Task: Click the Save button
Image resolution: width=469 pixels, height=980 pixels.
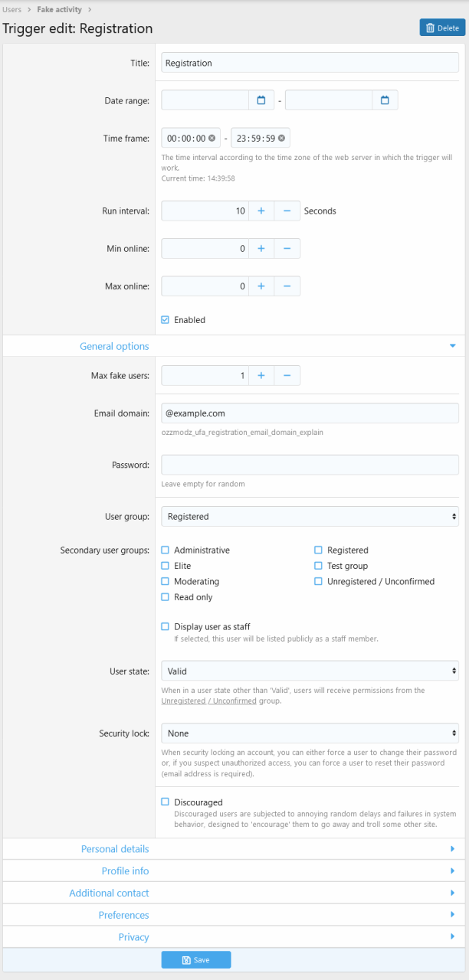Action: click(195, 960)
